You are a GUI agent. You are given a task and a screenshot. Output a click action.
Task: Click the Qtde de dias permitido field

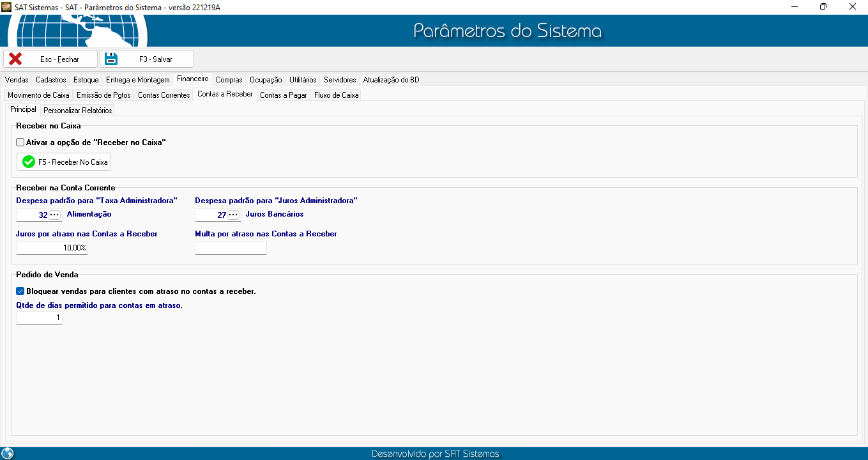38,318
